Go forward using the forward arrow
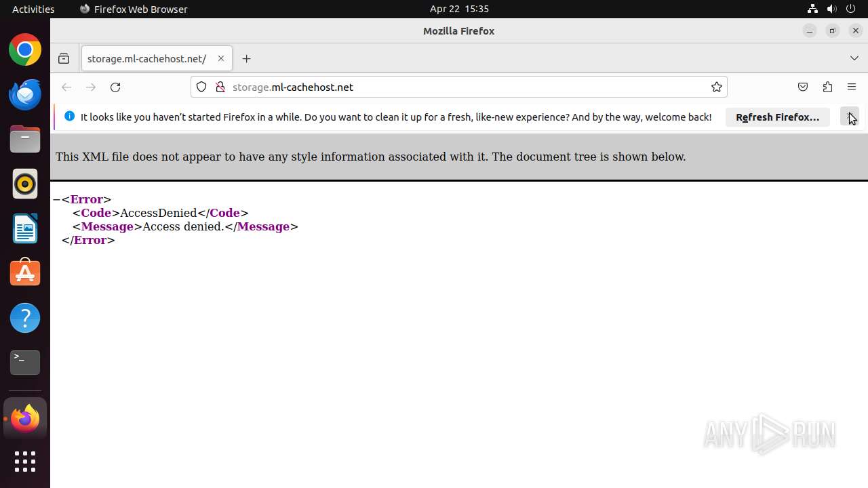 [91, 87]
